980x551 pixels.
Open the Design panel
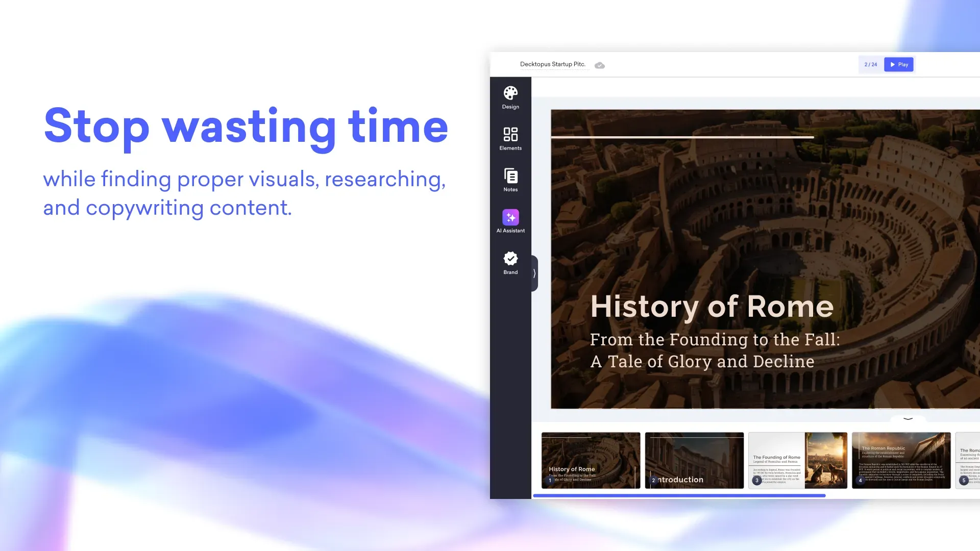pos(510,98)
